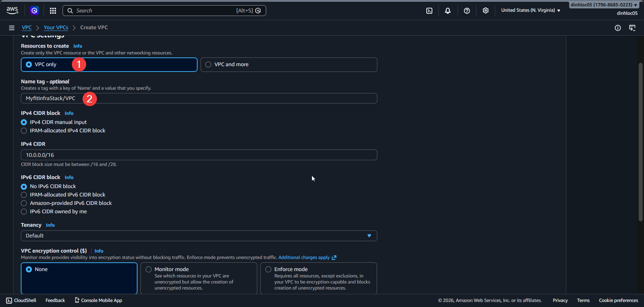The width and height of the screenshot is (644, 307).
Task: Navigate to Your VPCs via breadcrumb
Action: [56, 27]
